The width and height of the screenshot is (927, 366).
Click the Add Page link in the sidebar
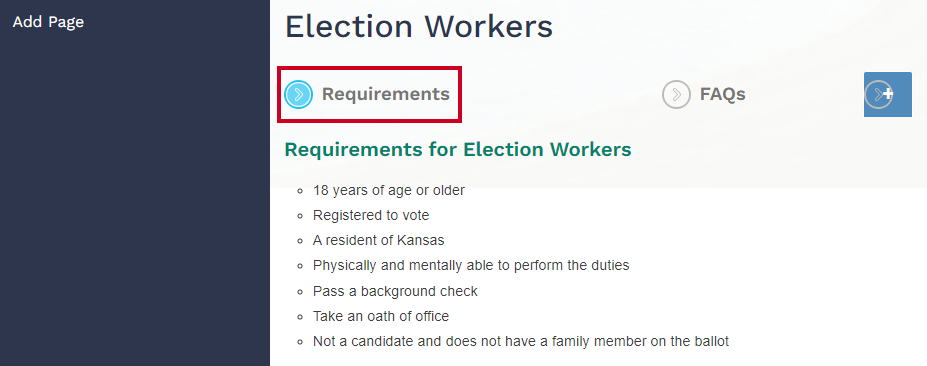[x=48, y=22]
